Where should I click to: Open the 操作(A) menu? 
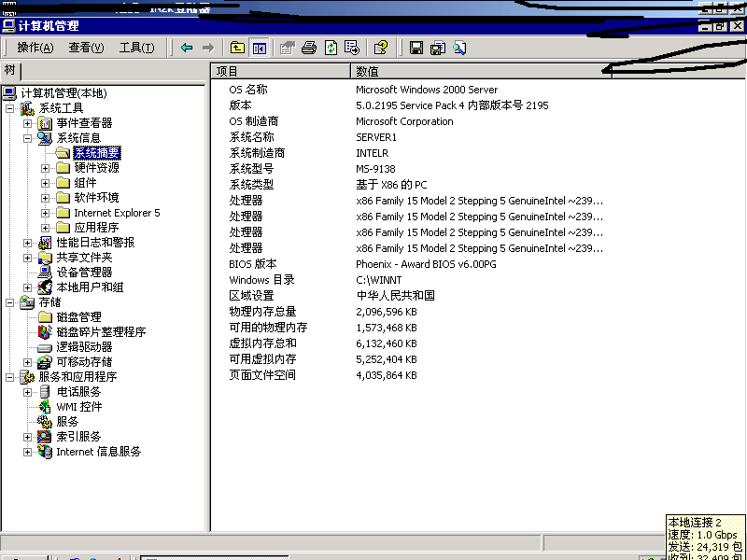35,48
